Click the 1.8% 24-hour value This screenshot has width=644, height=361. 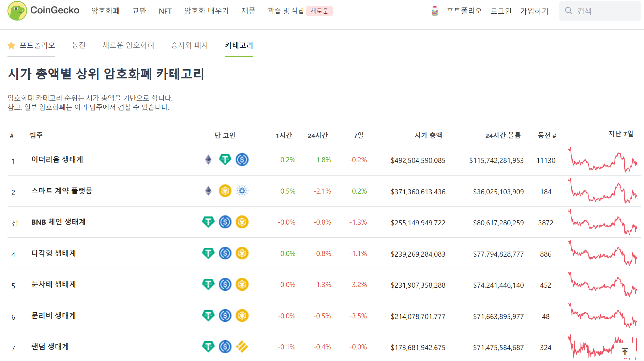coord(324,160)
